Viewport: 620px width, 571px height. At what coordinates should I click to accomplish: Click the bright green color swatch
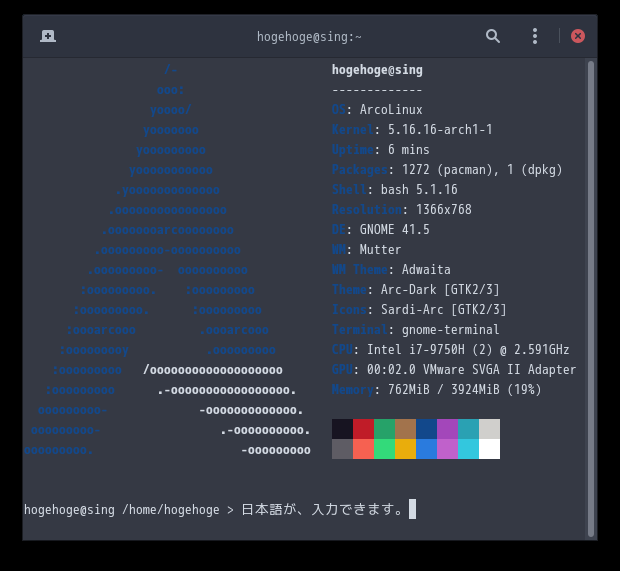(384, 449)
